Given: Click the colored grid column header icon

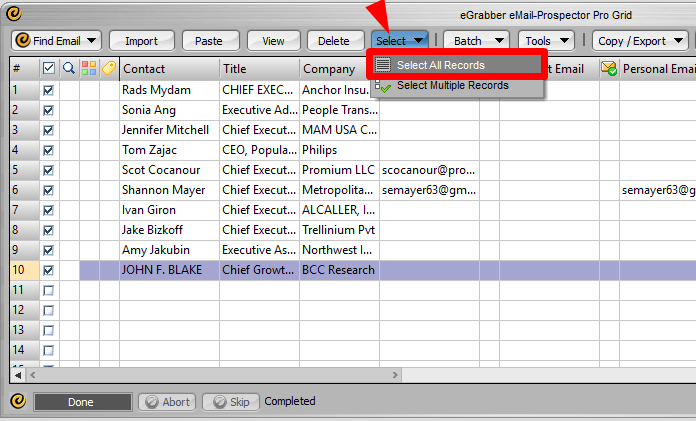Looking at the screenshot, I should pos(89,69).
